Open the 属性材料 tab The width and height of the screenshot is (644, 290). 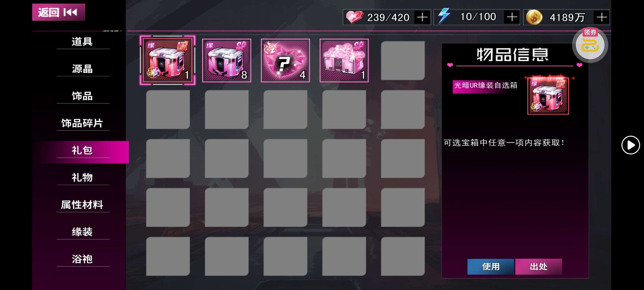(x=83, y=205)
